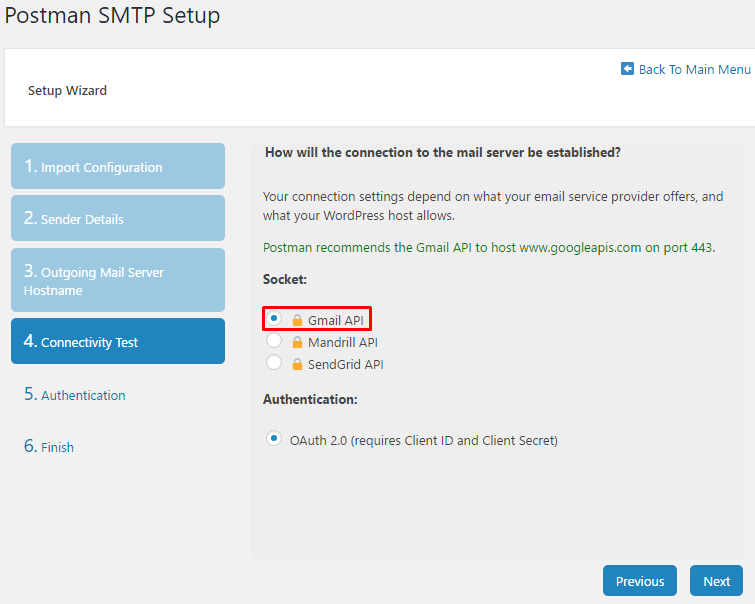The image size is (755, 604).
Task: Click the Next button
Action: click(716, 581)
